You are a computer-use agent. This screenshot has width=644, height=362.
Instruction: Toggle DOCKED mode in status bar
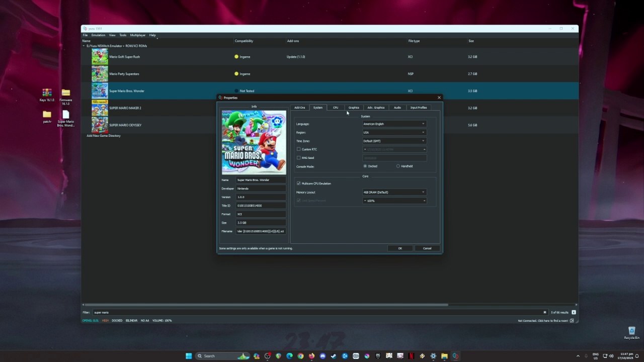(117, 320)
